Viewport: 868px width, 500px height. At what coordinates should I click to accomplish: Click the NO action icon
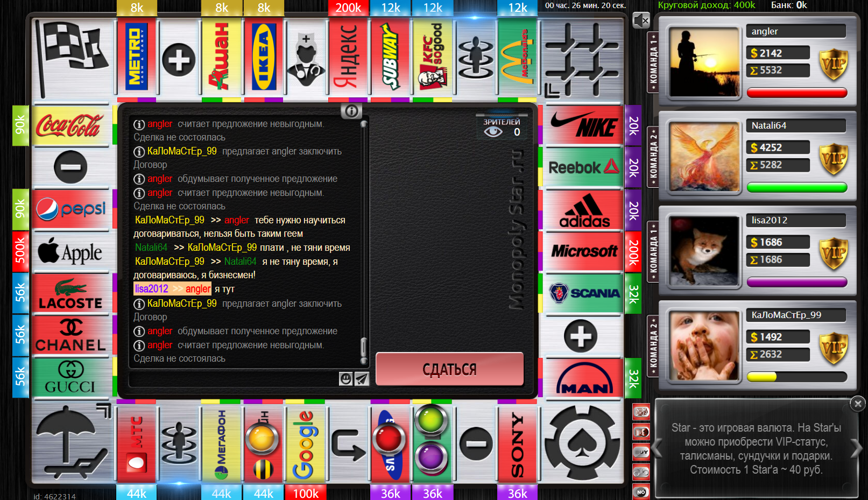click(x=641, y=492)
